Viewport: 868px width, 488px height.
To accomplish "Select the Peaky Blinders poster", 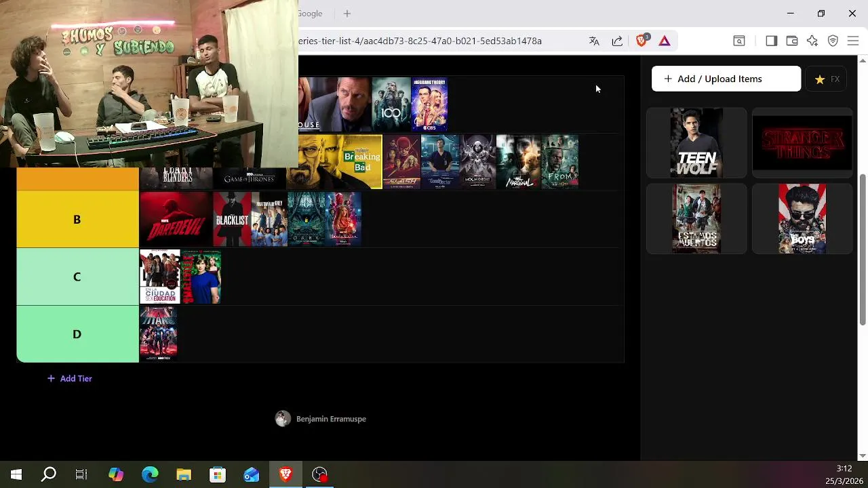I will pos(176,178).
